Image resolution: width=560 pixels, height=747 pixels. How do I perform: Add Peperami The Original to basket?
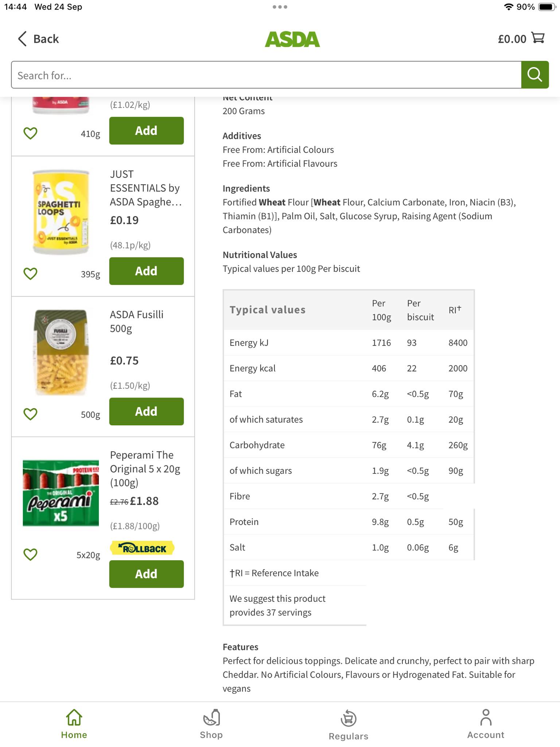click(147, 574)
